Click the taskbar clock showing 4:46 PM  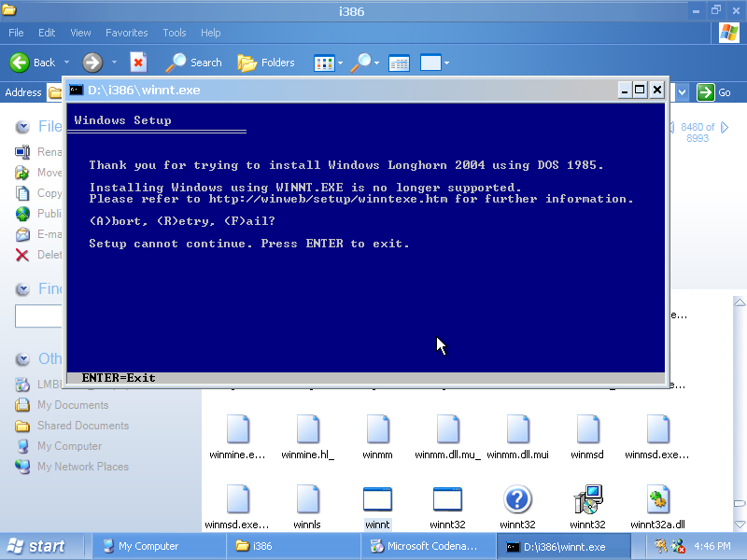tap(712, 546)
